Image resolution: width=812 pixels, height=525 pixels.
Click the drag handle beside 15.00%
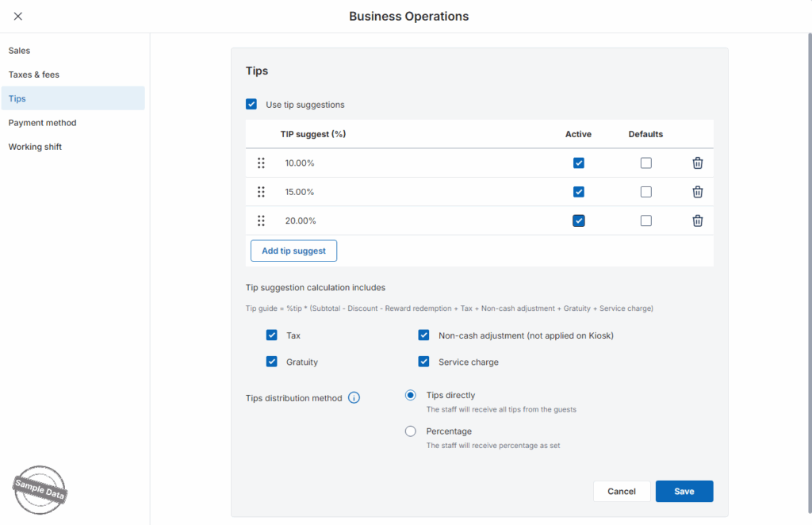(x=261, y=192)
